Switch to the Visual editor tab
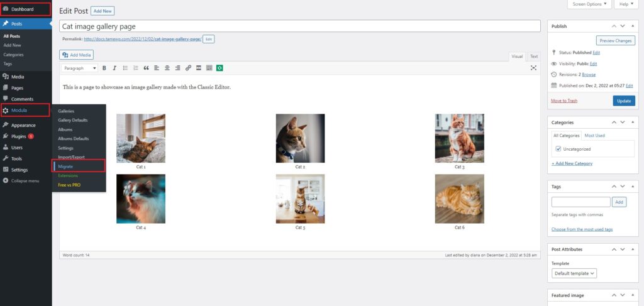This screenshot has height=306, width=644. [x=517, y=57]
